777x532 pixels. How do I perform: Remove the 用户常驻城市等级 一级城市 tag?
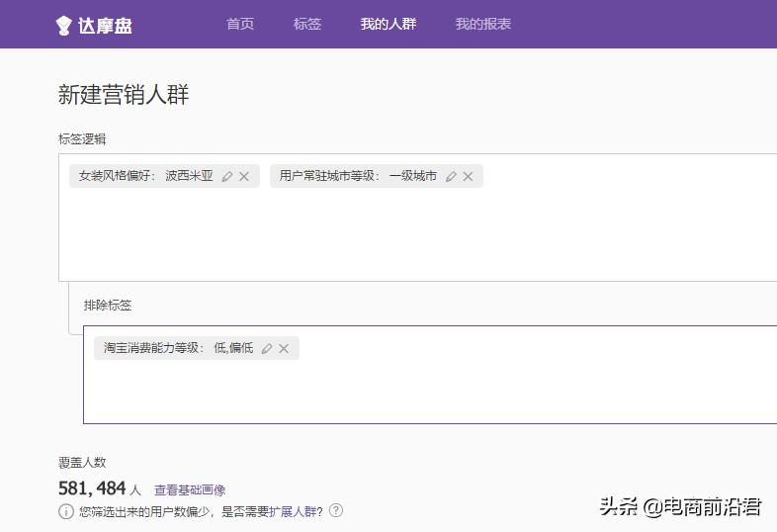click(468, 176)
